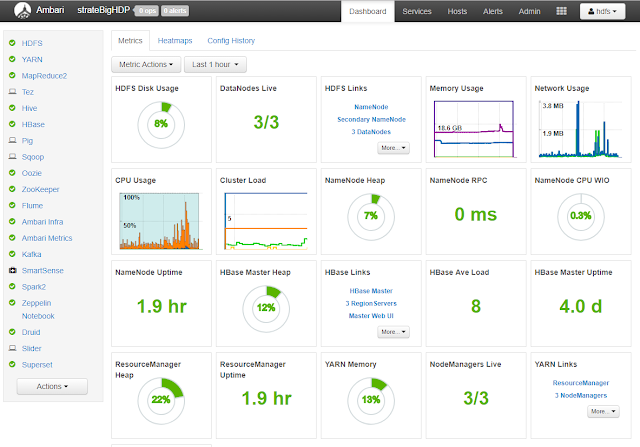The image size is (640, 447).
Task: Open the CPU Usage graph thumbnail
Action: click(160, 221)
